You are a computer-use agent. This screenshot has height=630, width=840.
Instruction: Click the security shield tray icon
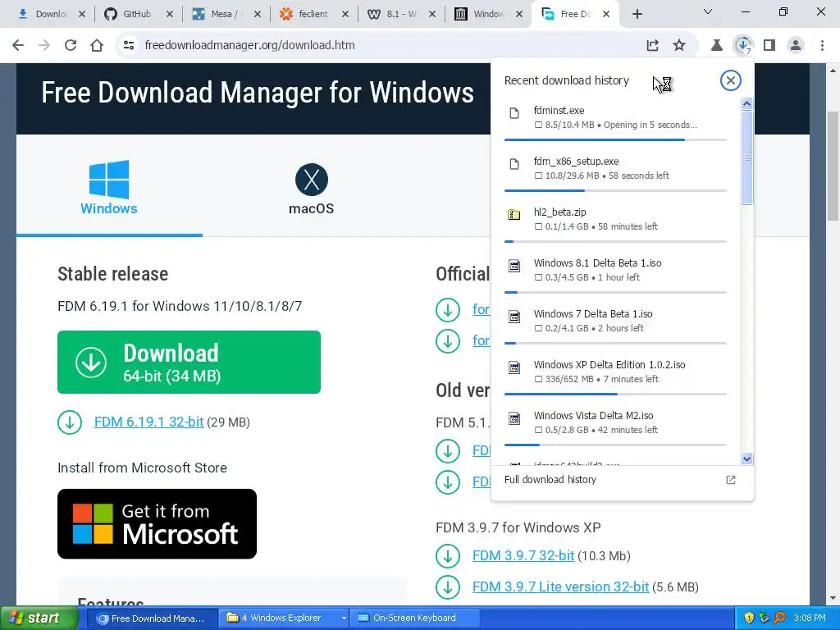click(749, 619)
